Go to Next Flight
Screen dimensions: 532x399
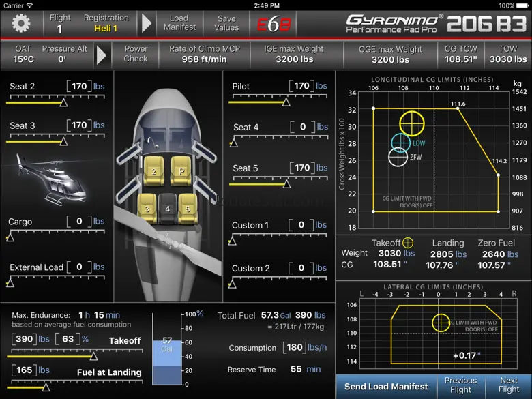point(509,385)
